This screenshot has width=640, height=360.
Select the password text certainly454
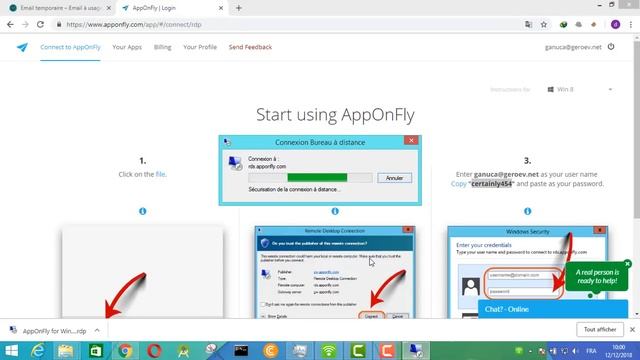(491, 184)
